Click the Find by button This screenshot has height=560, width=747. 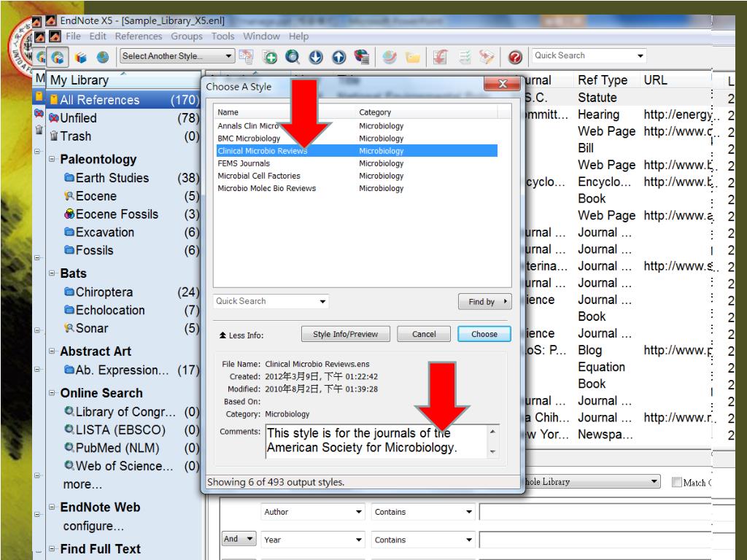485,302
